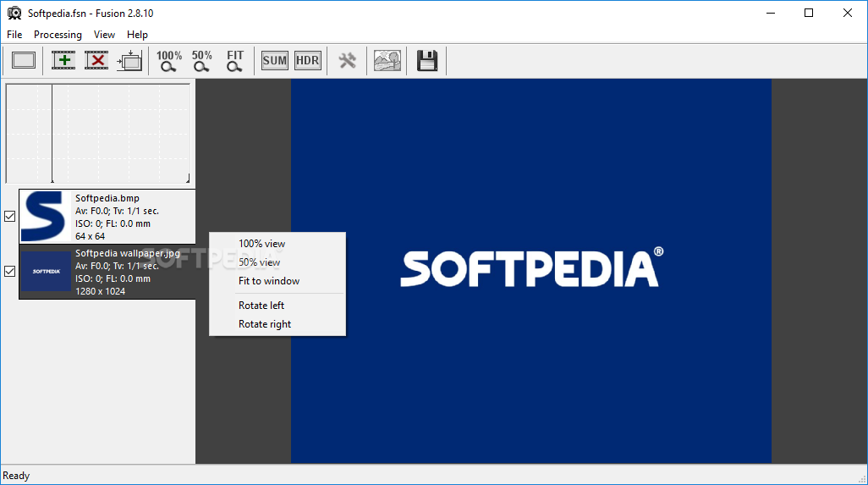Click the insert-into-frame toolbar icon

point(129,60)
